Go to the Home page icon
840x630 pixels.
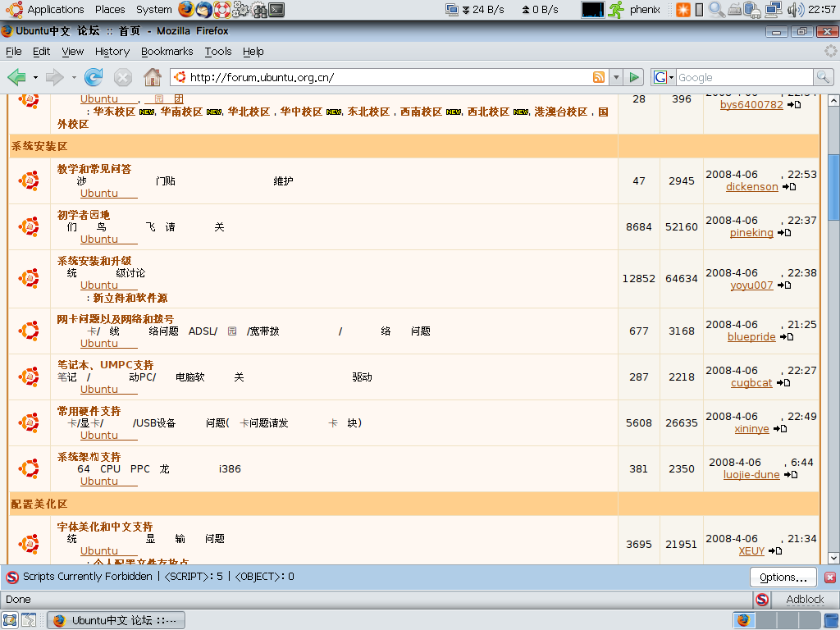(153, 77)
